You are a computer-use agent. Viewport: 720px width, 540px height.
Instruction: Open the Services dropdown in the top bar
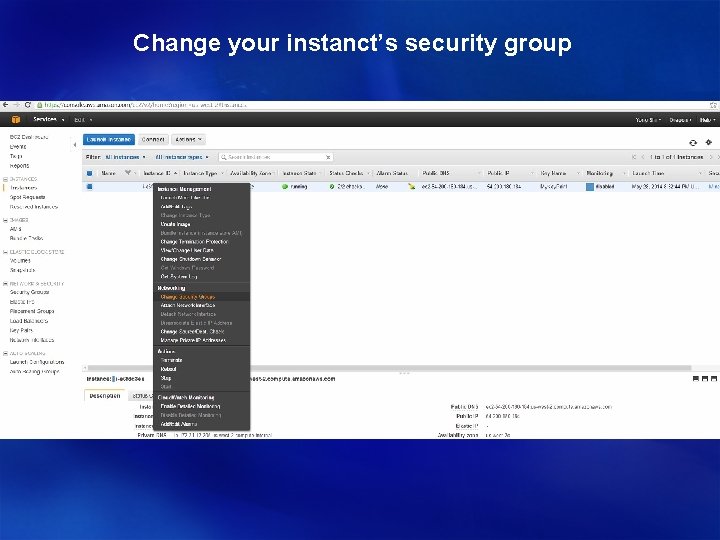pos(48,119)
